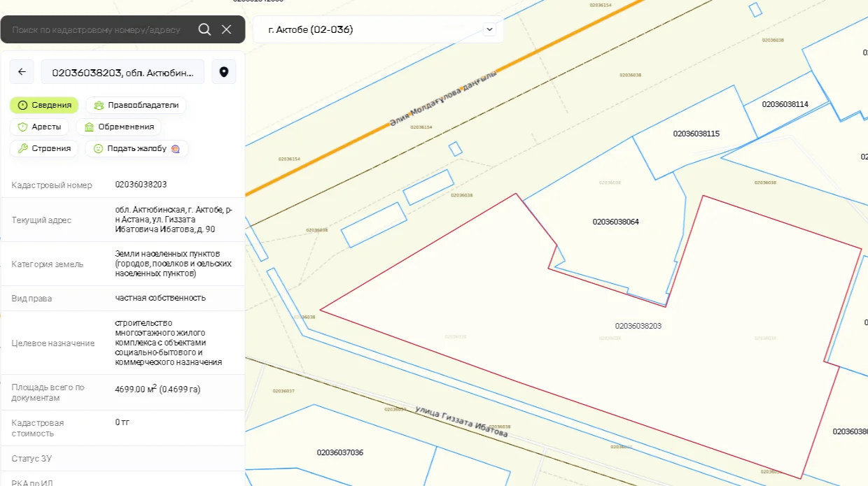
Task: Select parcel 02036038115 on the map
Action: [696, 134]
